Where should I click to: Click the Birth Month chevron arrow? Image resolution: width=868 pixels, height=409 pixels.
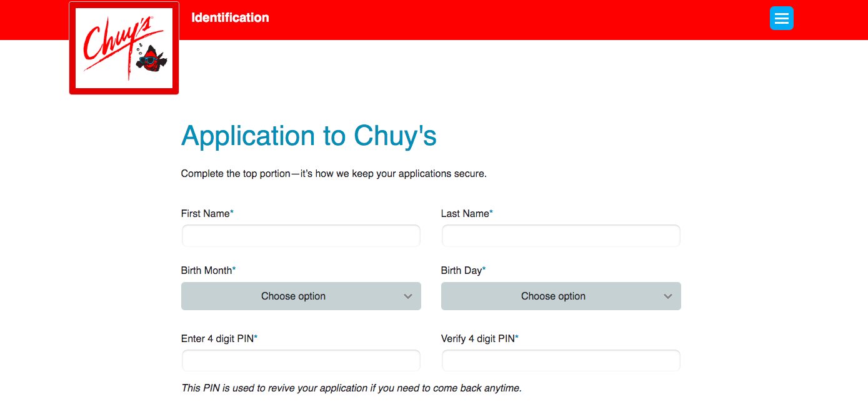coord(408,296)
